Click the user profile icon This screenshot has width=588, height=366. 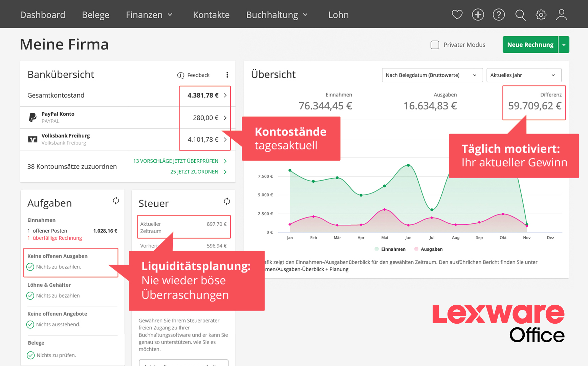561,15
